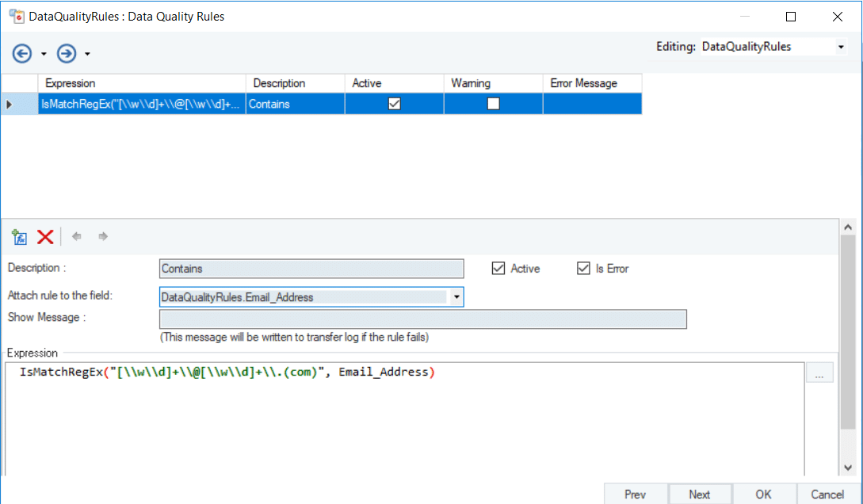Enable the Warning checkbox in grid row

pos(493,104)
